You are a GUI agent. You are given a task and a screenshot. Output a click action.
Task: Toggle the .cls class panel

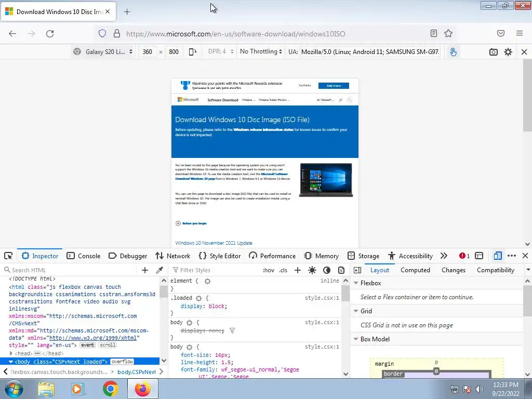[x=283, y=270]
